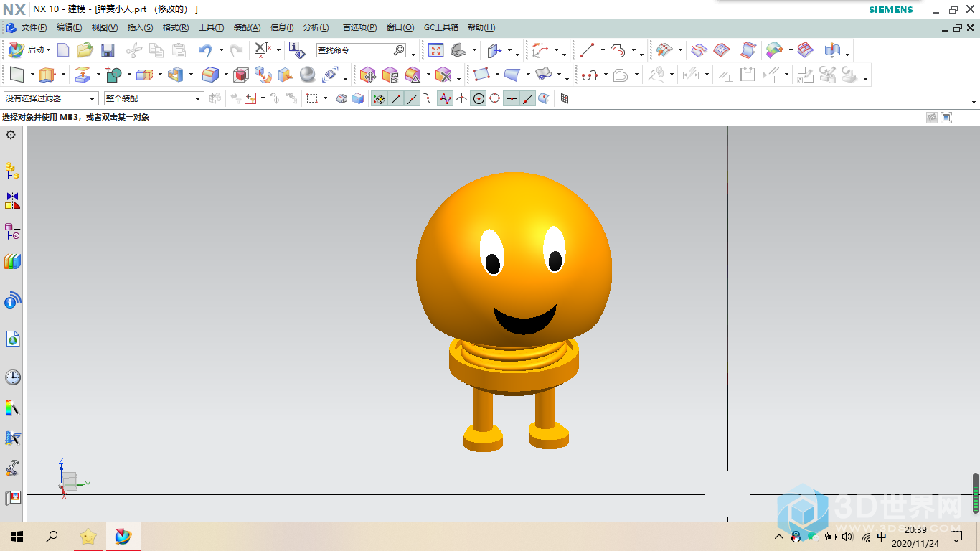980x551 pixels.
Task: Click the gray sphere icon
Action: (308, 75)
